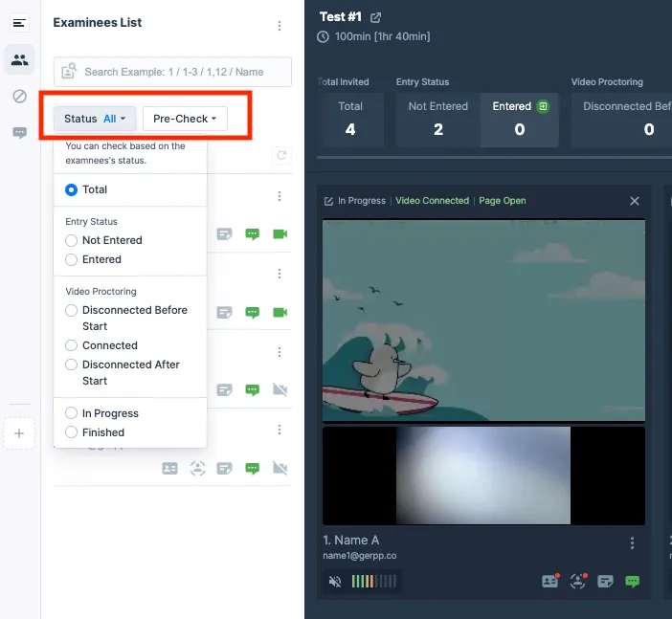Click the ID card icon in the last examinee row
The width and height of the screenshot is (672, 619).
click(169, 468)
